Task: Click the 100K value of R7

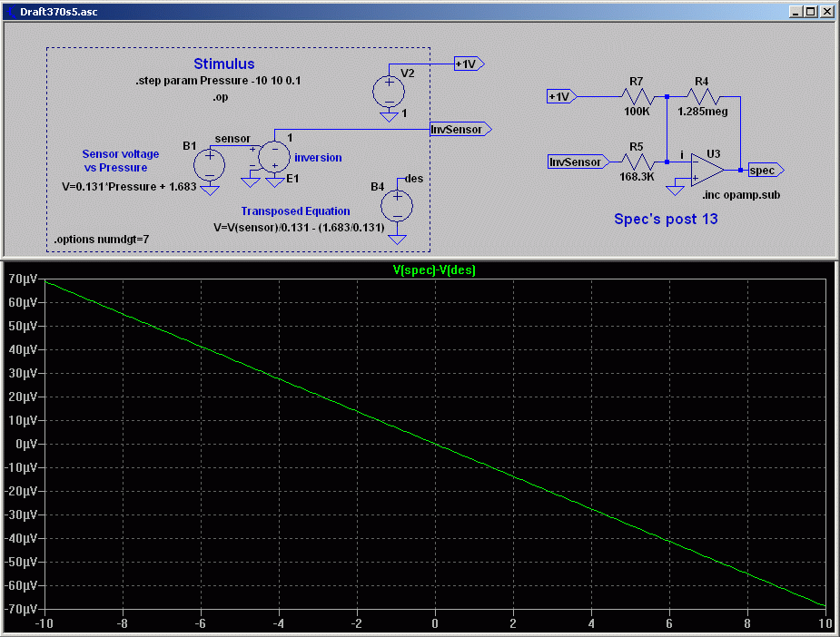Action: pyautogui.click(x=637, y=112)
